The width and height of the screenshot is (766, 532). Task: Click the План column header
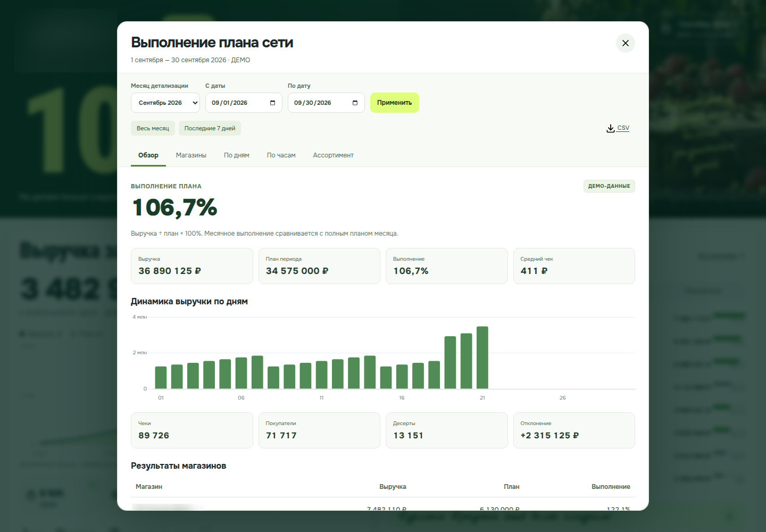(512, 487)
